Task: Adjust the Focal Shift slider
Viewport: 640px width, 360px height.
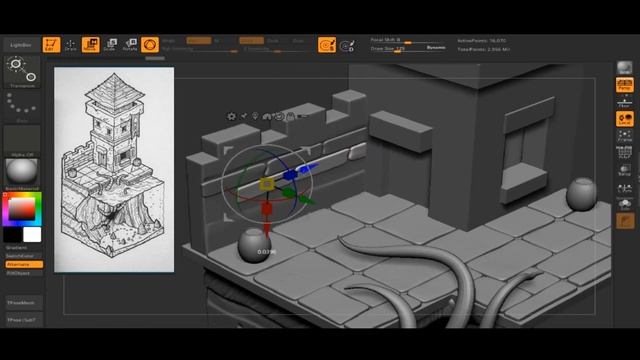Action: 407,40
